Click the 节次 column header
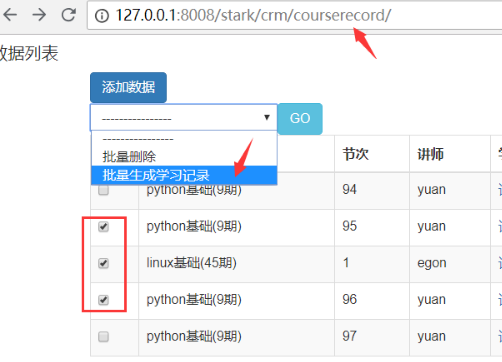The height and width of the screenshot is (362, 502). click(x=355, y=154)
